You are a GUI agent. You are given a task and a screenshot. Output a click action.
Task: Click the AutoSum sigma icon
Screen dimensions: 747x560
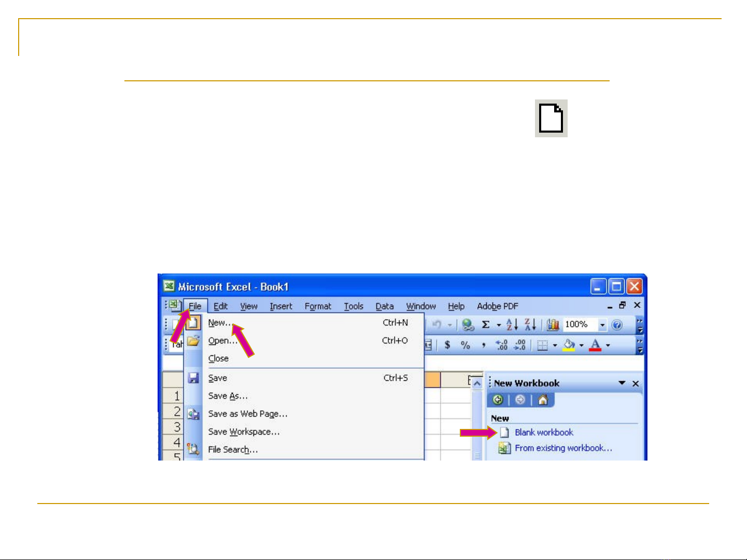486,325
